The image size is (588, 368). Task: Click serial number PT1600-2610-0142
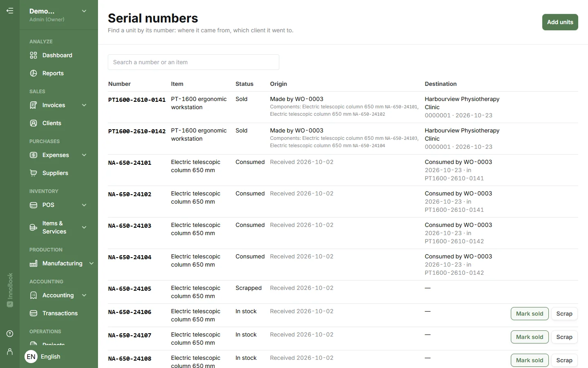tap(137, 131)
